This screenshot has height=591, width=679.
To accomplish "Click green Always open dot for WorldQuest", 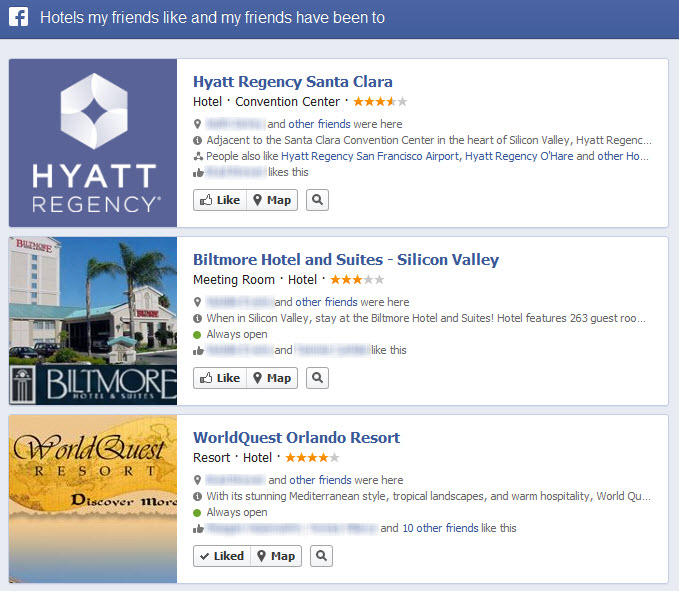I will coord(197,513).
